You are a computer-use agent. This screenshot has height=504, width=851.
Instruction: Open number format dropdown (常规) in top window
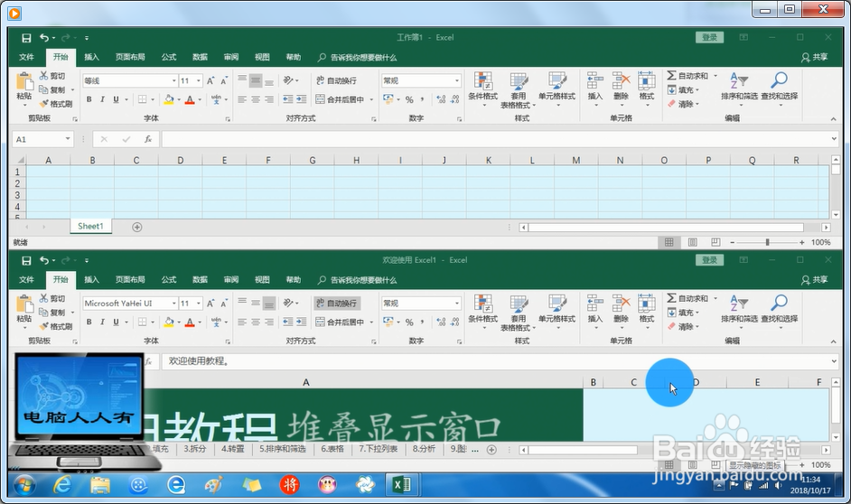457,80
